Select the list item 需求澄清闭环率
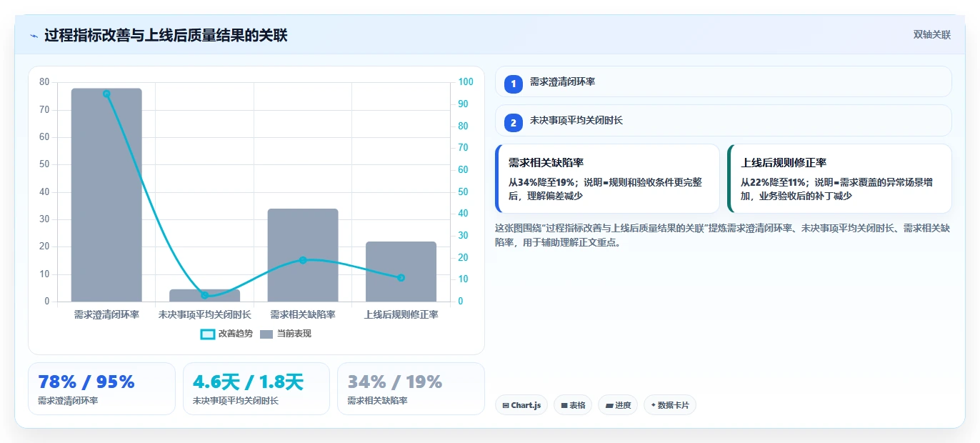This screenshot has width=980, height=443. click(x=724, y=81)
